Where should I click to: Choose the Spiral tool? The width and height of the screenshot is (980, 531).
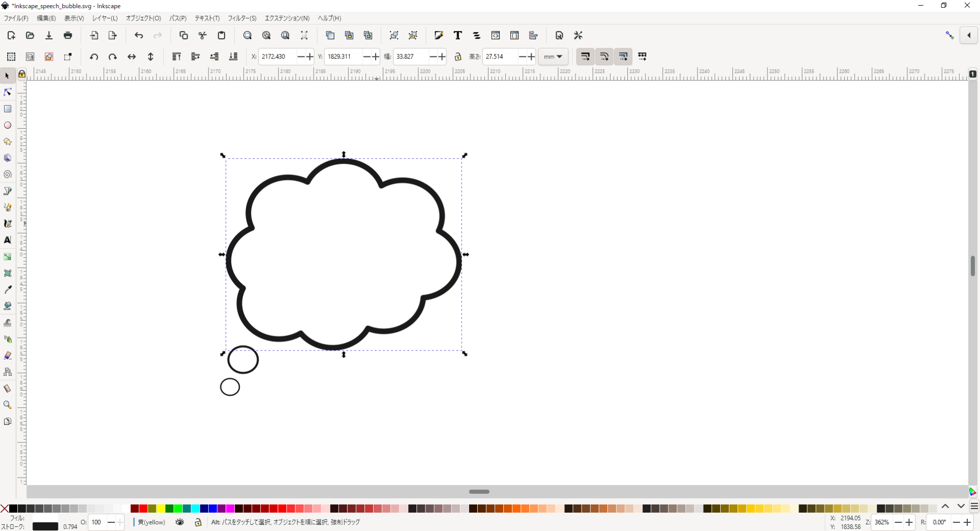tap(8, 174)
